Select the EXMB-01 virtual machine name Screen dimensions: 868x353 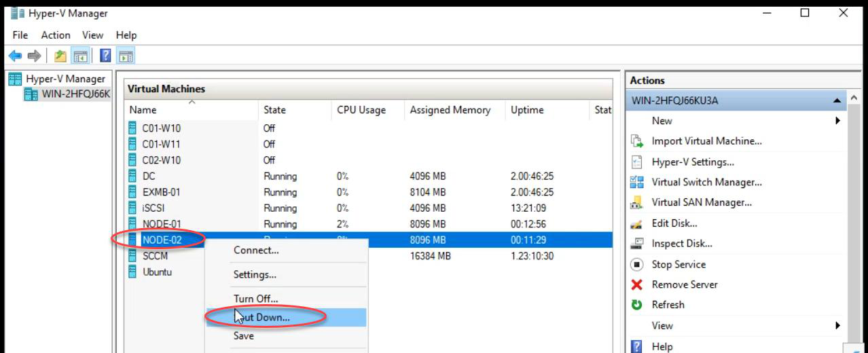162,192
